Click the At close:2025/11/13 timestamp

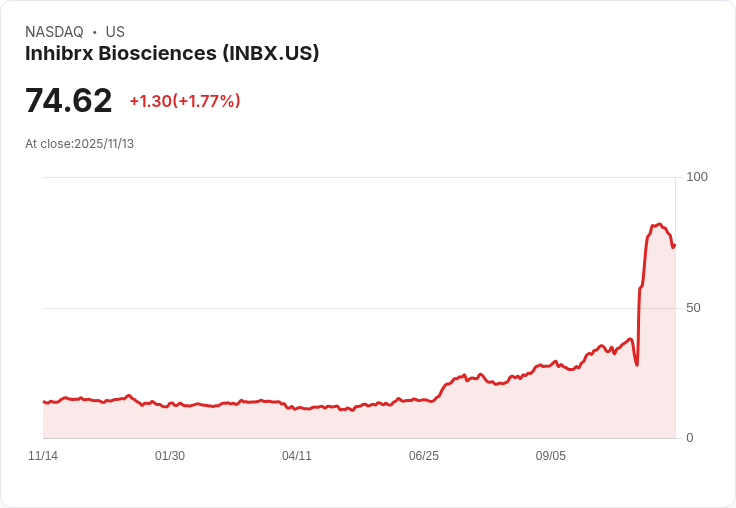point(79,144)
